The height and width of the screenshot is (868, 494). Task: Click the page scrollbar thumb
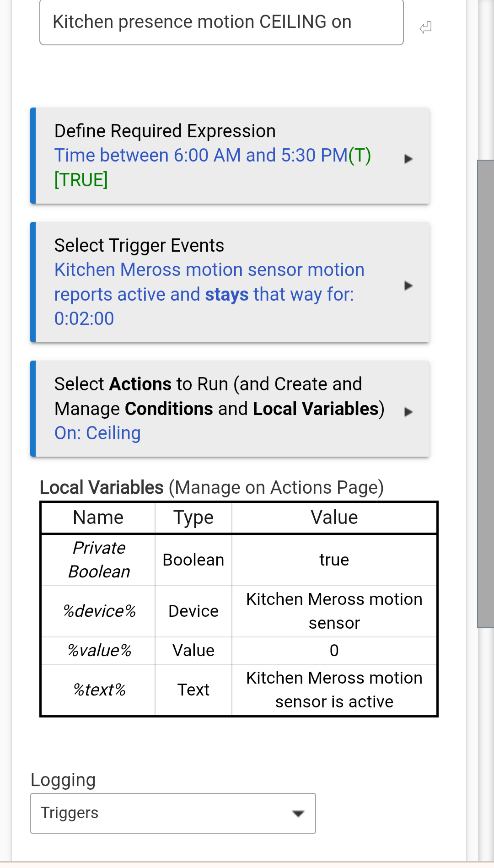(485, 394)
